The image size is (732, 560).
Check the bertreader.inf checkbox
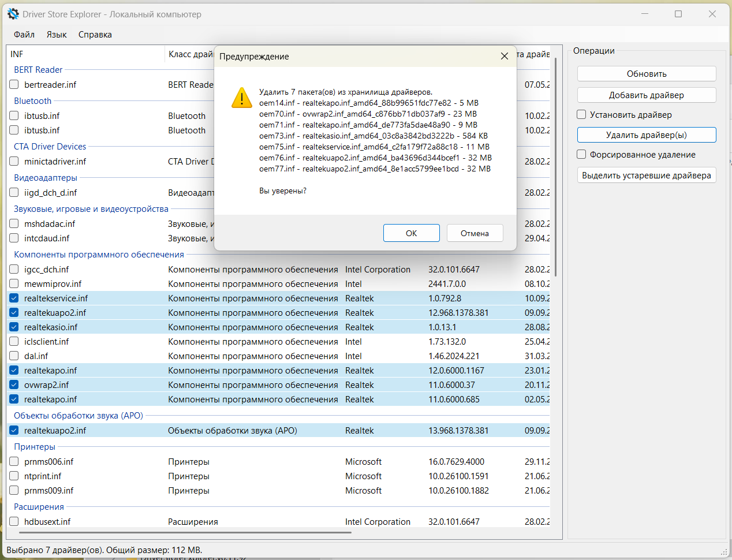14,85
